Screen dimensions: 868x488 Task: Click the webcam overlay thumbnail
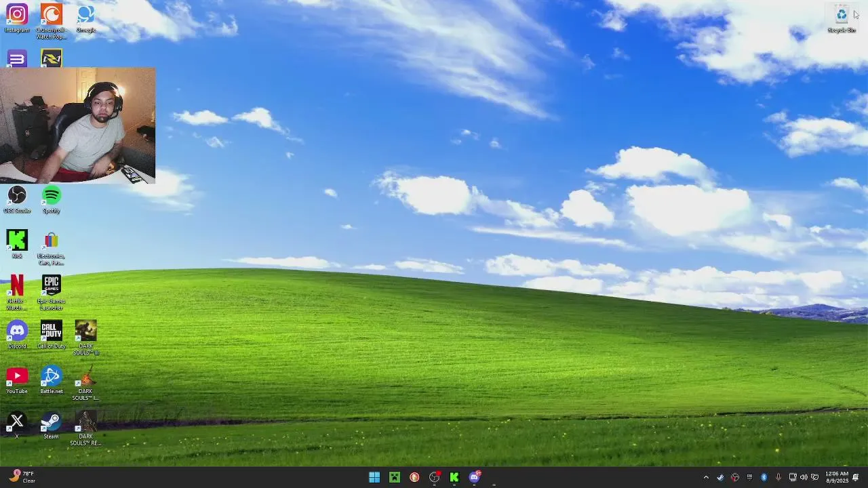pos(77,125)
